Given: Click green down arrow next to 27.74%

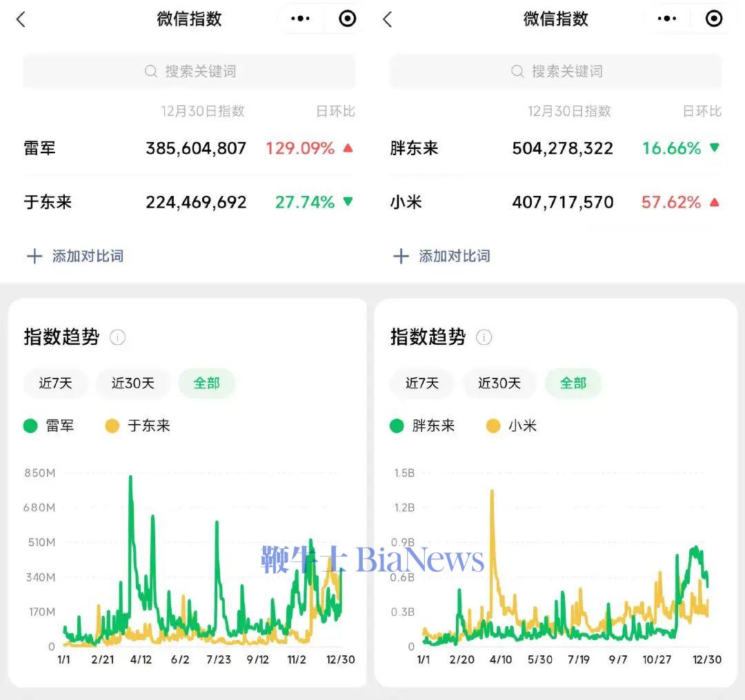Looking at the screenshot, I should pos(348,201).
